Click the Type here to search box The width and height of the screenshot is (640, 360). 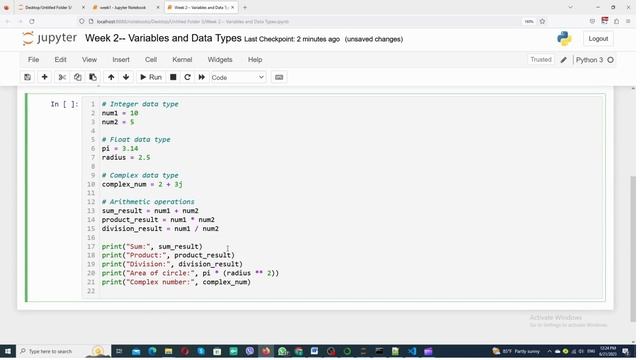tap(64, 351)
